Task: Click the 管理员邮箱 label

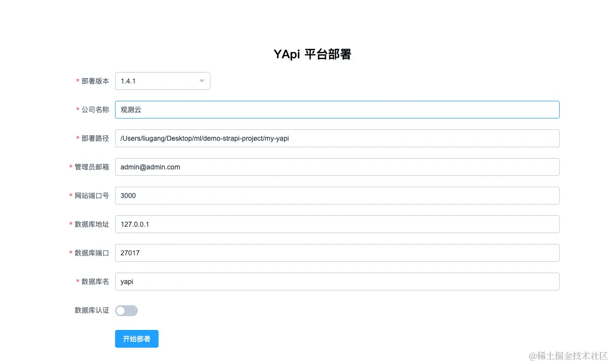Action: [x=92, y=167]
